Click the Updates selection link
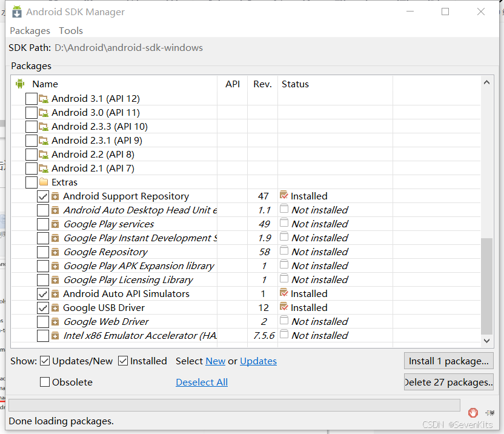Screen dimensions: 504x434 (258, 361)
